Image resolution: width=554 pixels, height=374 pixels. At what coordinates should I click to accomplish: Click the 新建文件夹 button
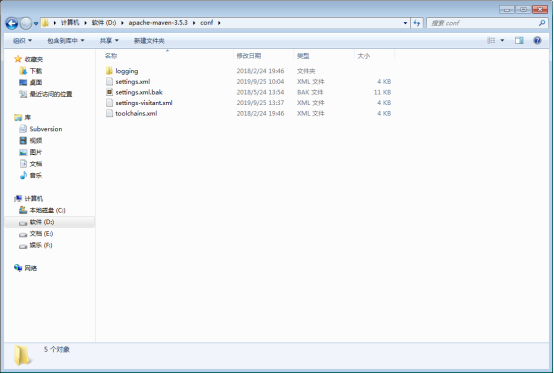[x=149, y=41]
